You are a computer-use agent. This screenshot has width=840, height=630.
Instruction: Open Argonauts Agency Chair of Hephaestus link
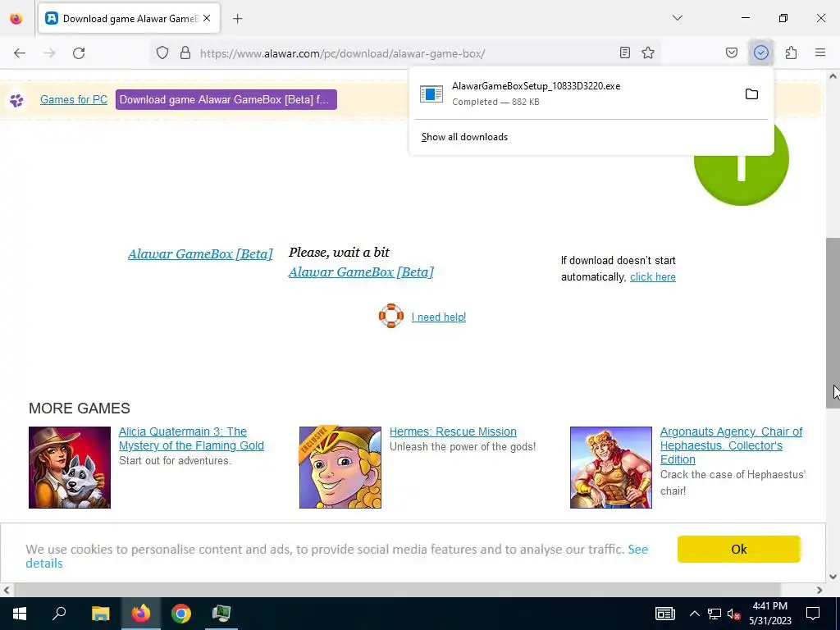[731, 445]
